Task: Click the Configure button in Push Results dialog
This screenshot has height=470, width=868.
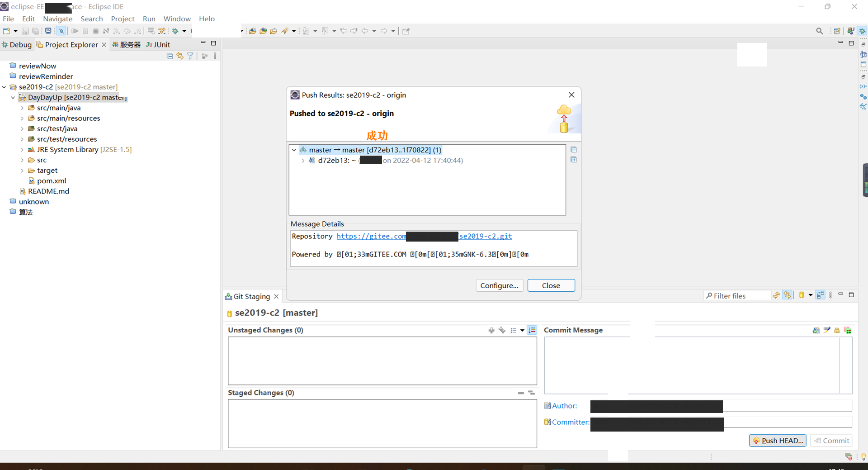Action: click(499, 285)
